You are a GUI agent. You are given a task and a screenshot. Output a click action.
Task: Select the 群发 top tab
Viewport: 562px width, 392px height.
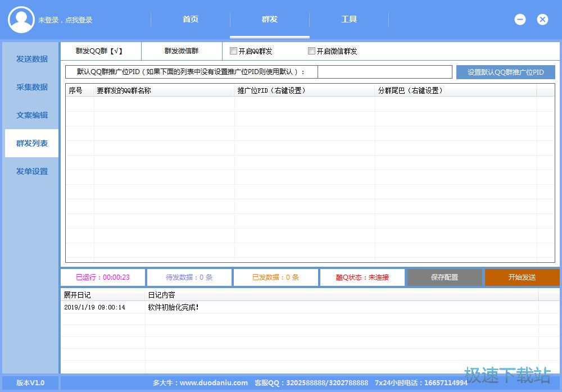[x=270, y=20]
